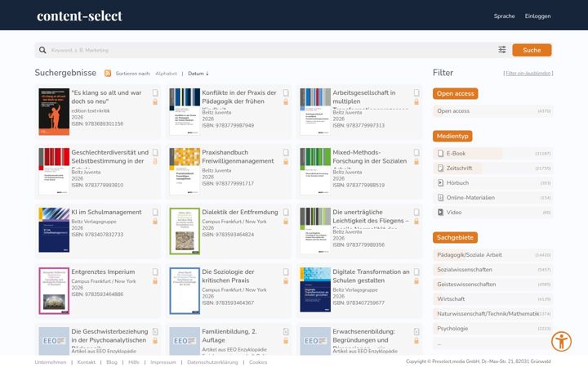Viewport: 588px width, 368px height.
Task: Open cover of "Es klang so alt und war doch so neu"
Action: (x=54, y=111)
